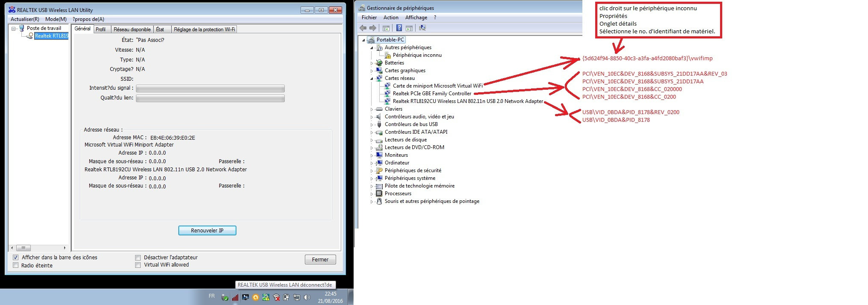
Task: Check the Virtual WiFi allowed checkbox
Action: pos(138,265)
